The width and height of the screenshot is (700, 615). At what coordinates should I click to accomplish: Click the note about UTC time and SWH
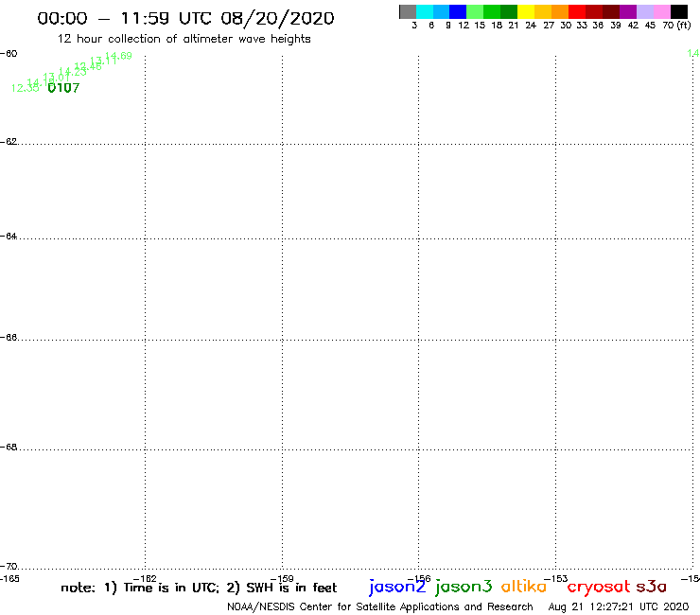point(199,588)
